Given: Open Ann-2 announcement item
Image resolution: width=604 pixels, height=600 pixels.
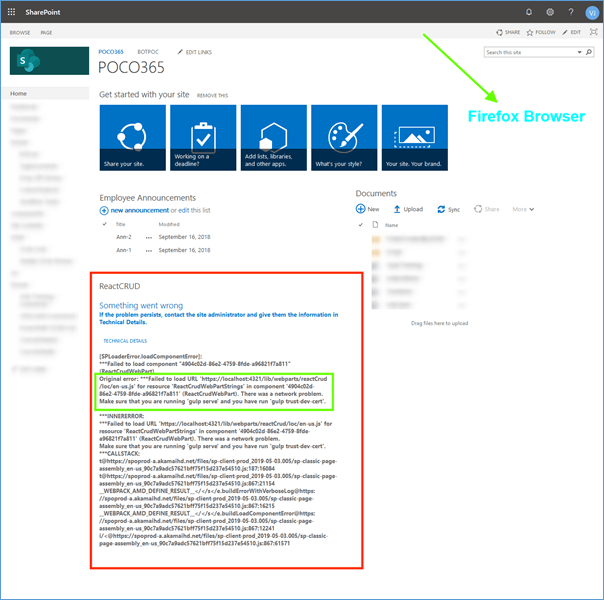Looking at the screenshot, I should click(x=124, y=237).
